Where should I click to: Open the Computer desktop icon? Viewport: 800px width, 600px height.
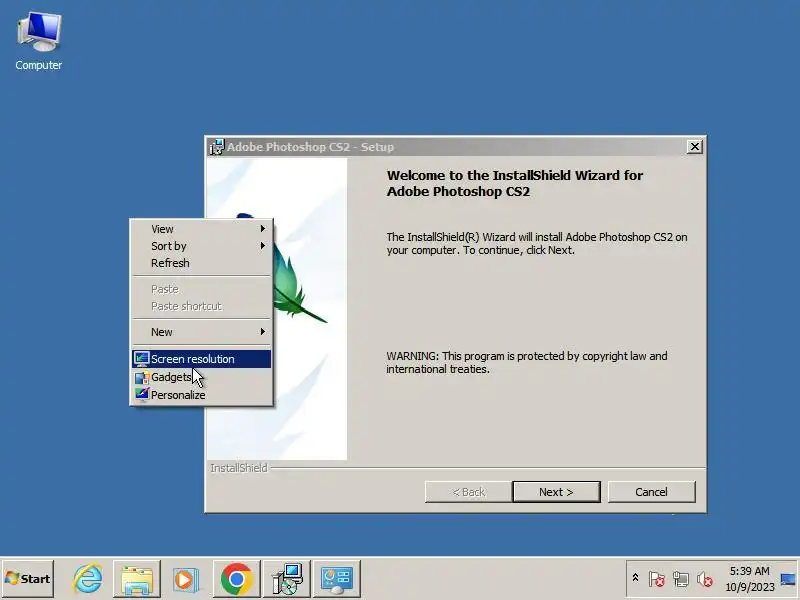[x=39, y=42]
